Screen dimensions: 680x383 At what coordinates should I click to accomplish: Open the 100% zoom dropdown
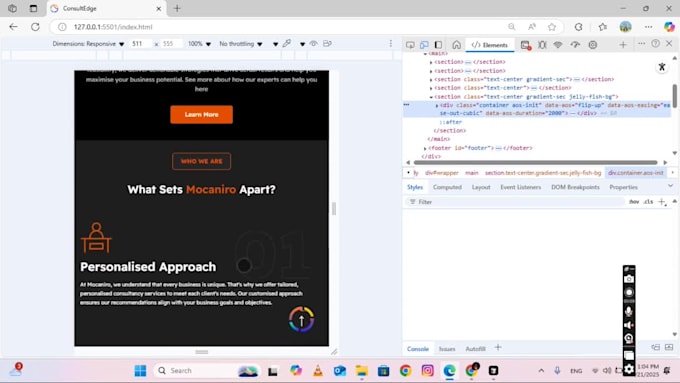click(x=199, y=44)
